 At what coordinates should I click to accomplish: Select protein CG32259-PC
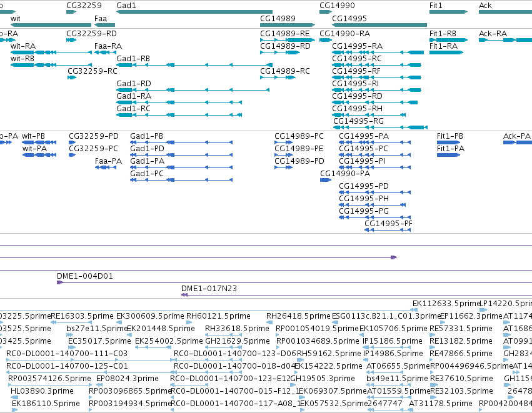pyautogui.click(x=73, y=155)
